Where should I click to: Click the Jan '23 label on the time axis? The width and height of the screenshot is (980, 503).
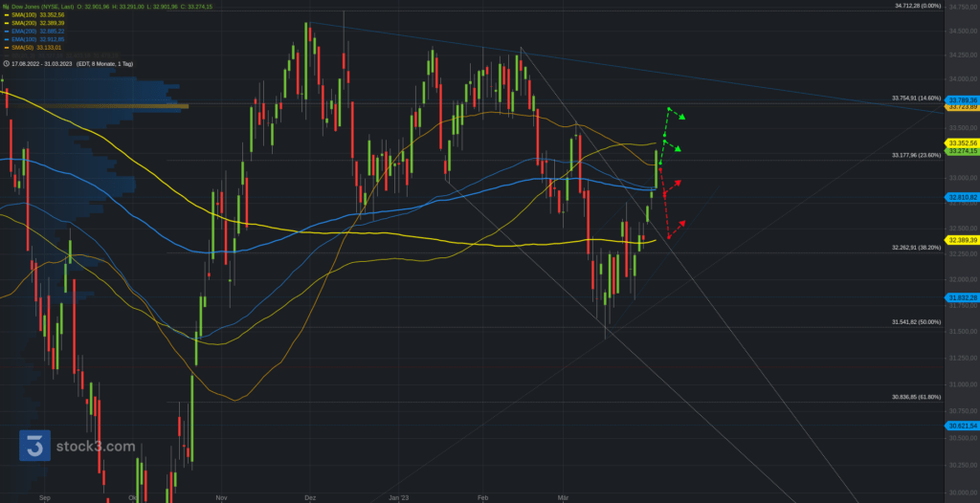[x=398, y=498]
